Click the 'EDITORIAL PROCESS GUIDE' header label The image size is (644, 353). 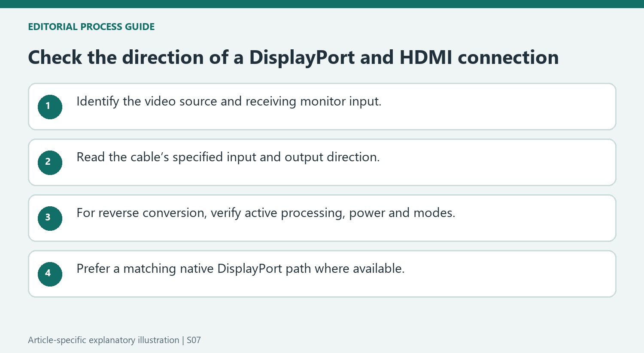click(x=91, y=27)
